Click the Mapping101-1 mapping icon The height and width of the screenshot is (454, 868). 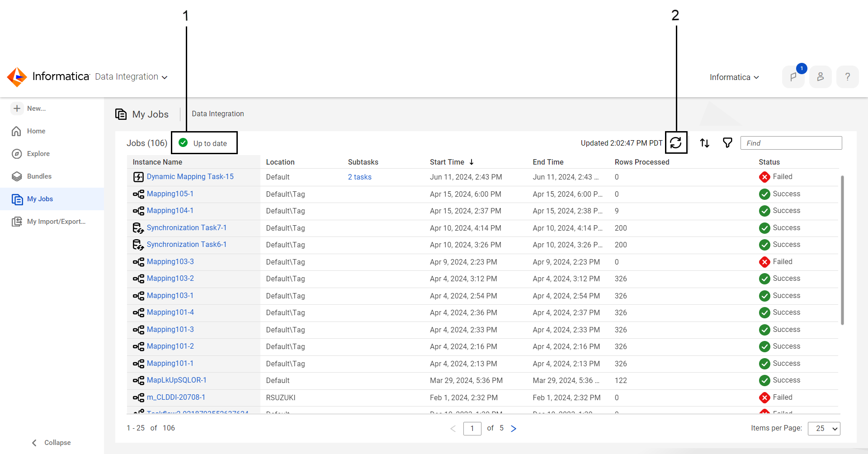pyautogui.click(x=138, y=364)
